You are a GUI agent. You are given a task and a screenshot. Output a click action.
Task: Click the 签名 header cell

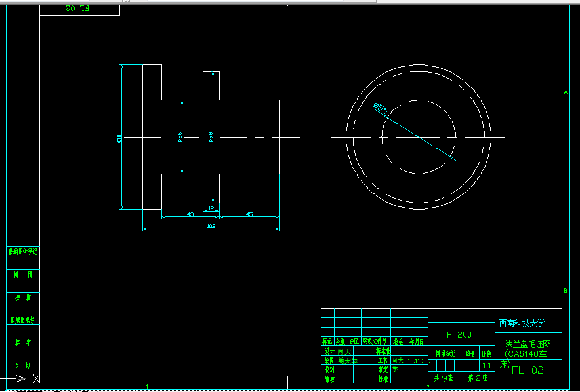click(398, 342)
